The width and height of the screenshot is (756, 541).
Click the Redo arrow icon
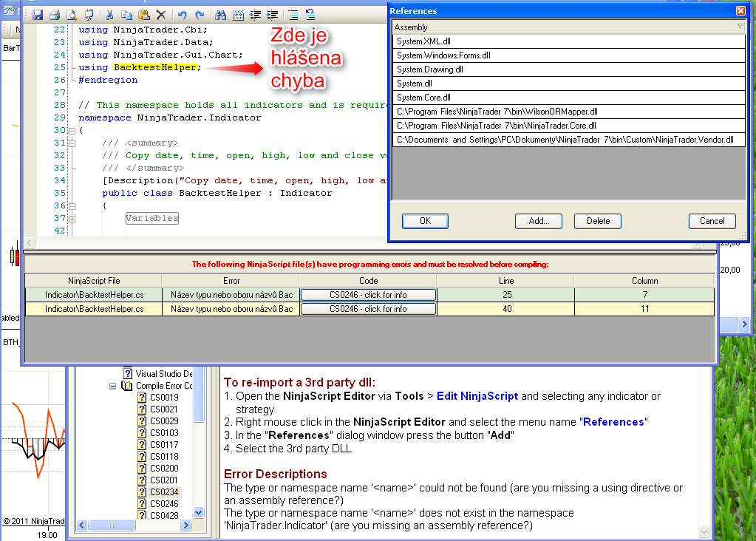199,15
